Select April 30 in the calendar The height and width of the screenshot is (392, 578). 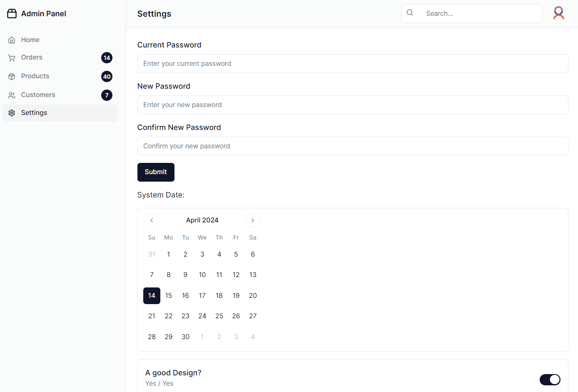(x=185, y=337)
